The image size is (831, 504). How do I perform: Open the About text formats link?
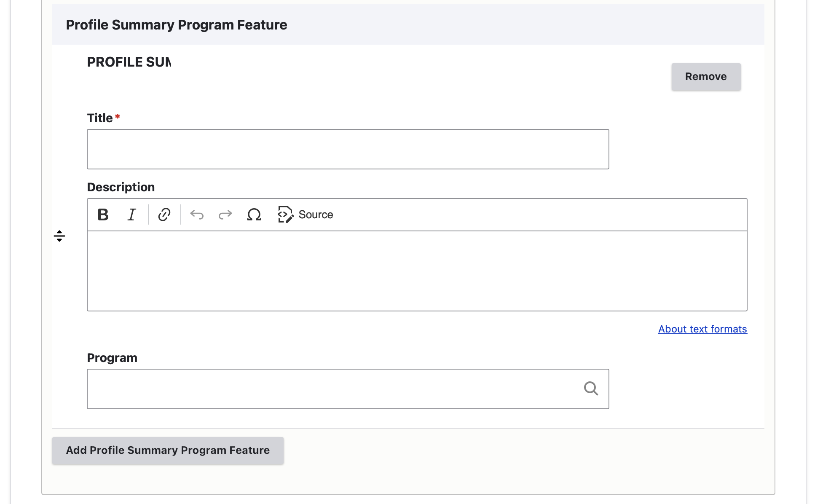pos(702,329)
